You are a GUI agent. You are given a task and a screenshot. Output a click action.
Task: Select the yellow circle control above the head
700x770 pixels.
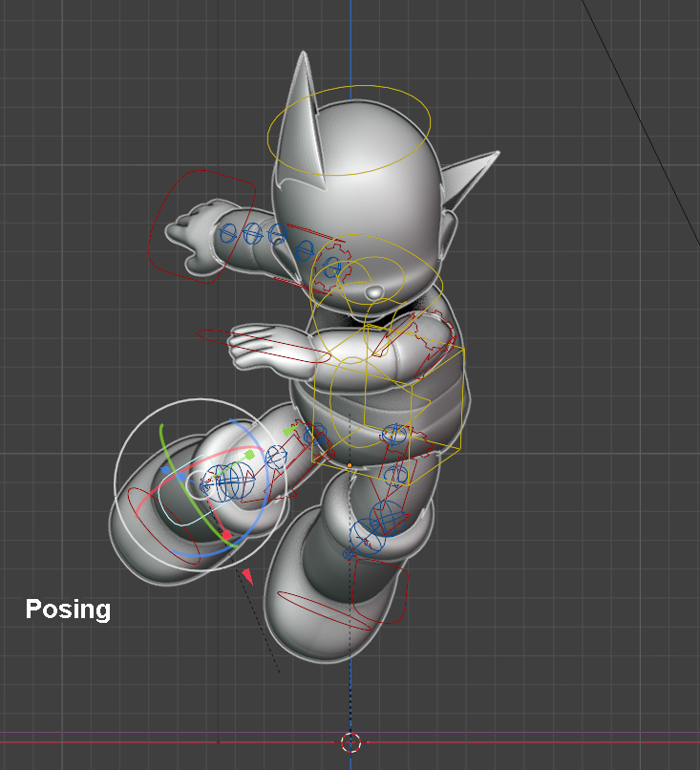[x=349, y=130]
